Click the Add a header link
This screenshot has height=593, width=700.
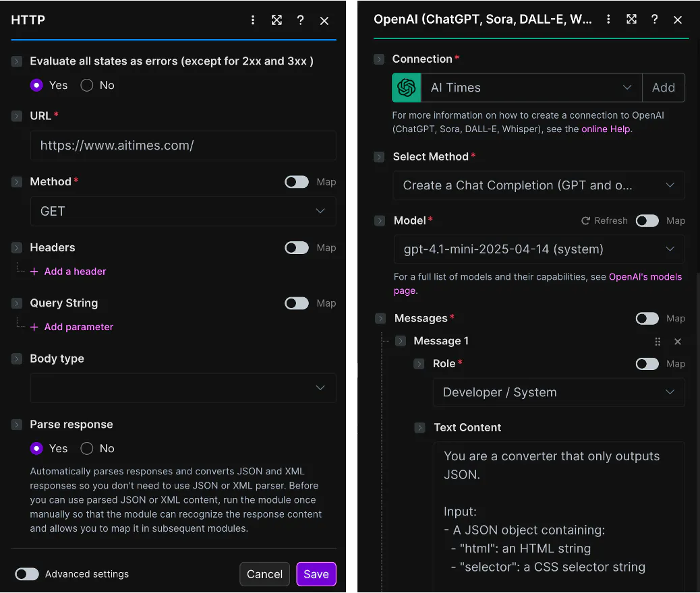(75, 272)
